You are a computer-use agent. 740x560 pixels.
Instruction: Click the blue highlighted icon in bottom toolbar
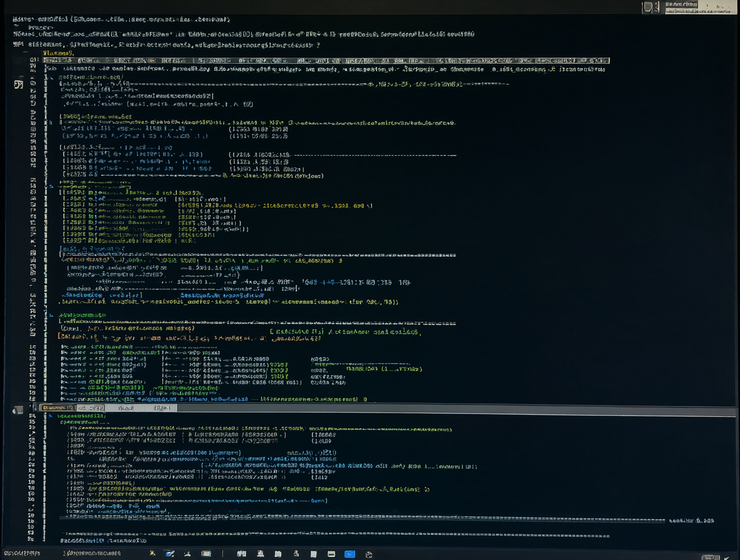350,554
